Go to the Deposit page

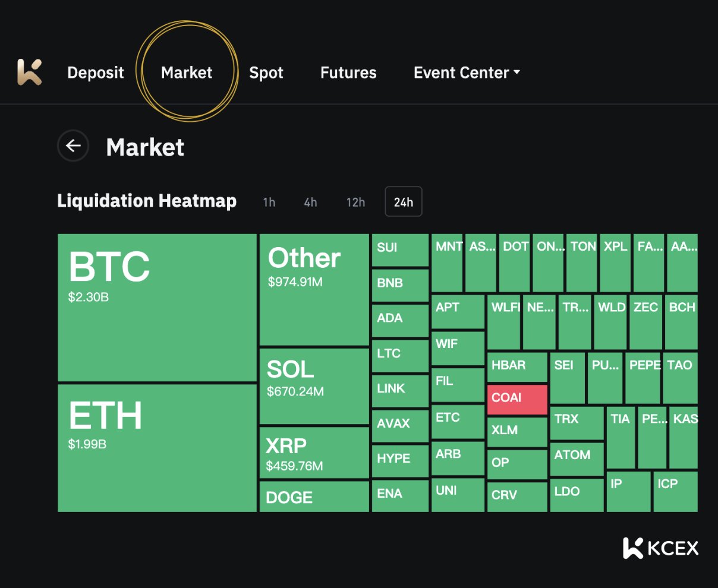point(96,72)
